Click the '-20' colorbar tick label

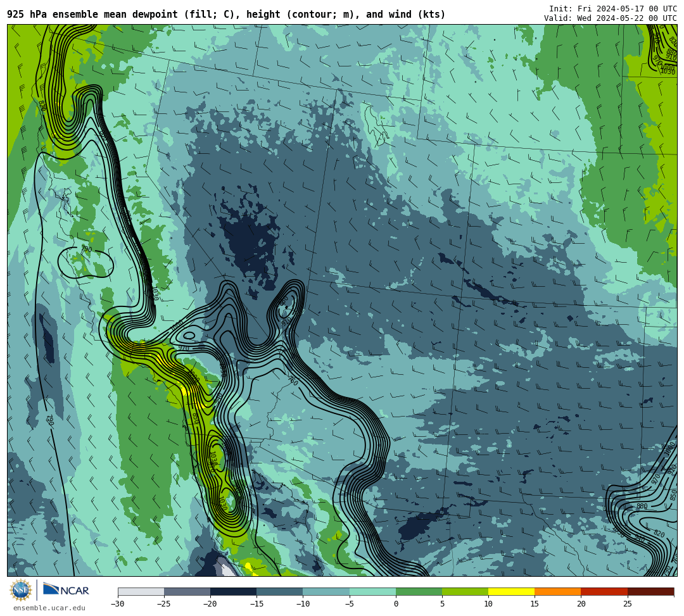(210, 604)
